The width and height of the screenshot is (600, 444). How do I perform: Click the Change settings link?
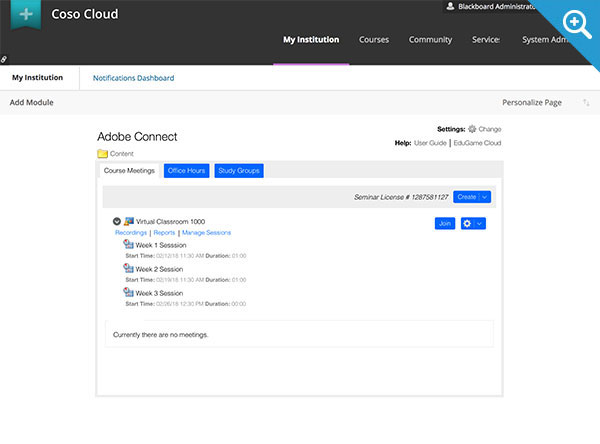(x=490, y=129)
